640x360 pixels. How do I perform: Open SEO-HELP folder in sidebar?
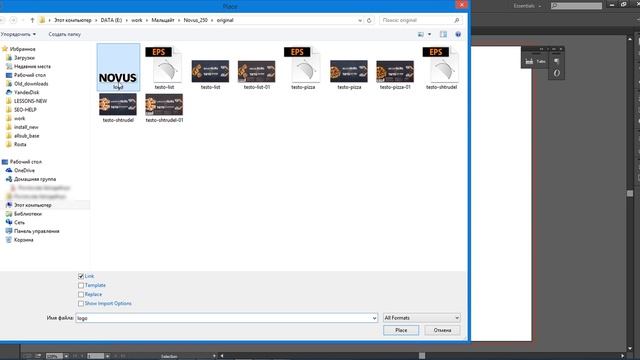[x=25, y=110]
